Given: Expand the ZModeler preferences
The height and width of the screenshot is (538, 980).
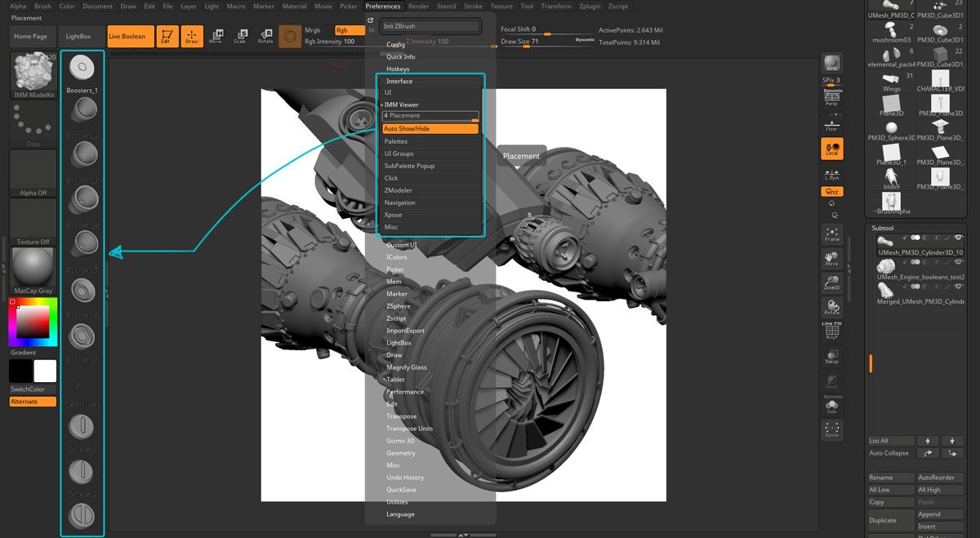Looking at the screenshot, I should [398, 190].
